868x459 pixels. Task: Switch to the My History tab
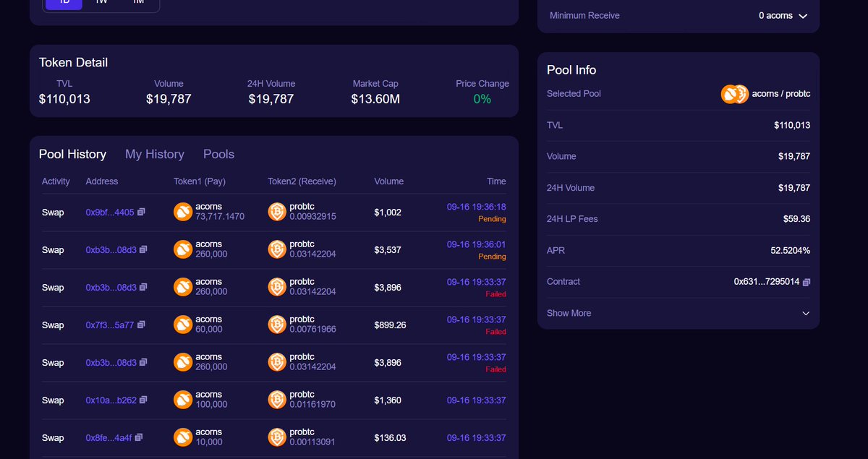coord(155,154)
